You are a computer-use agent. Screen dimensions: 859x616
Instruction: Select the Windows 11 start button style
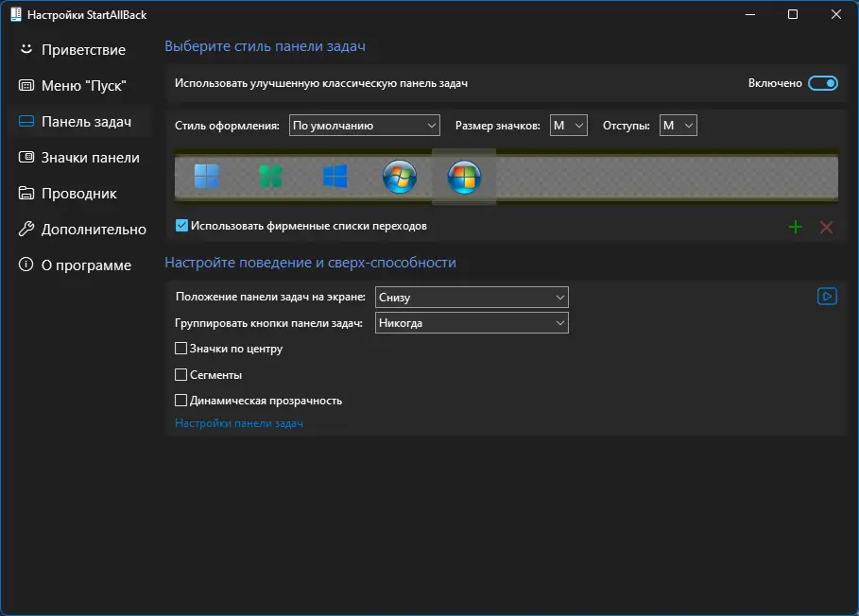(x=207, y=177)
